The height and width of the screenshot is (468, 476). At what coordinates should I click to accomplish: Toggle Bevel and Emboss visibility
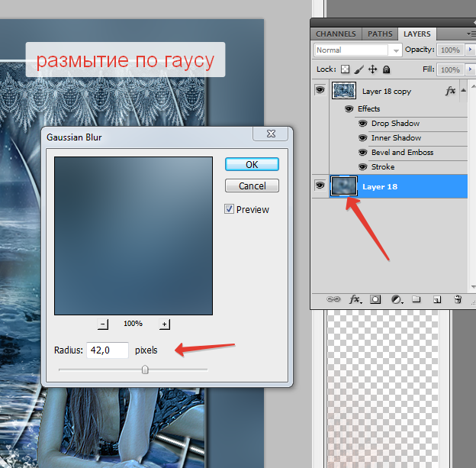[x=363, y=152]
